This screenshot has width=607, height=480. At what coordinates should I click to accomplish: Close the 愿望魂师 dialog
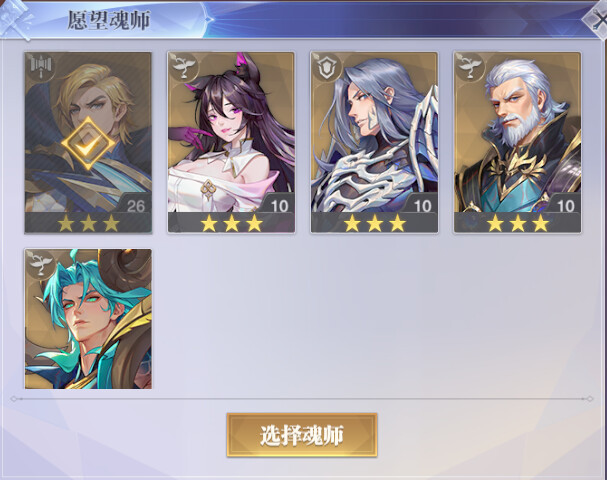point(597,19)
